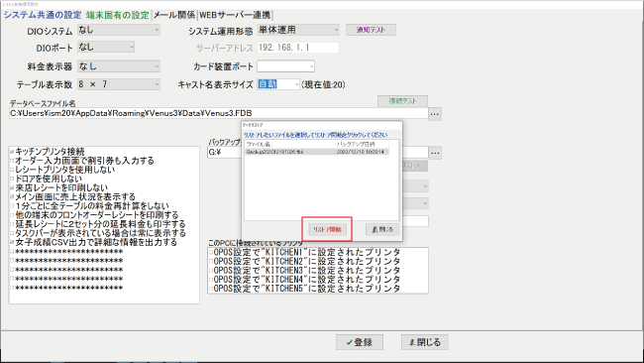Viewport: 644px width, 363px height.
Task: Click the サーバーアドレス field 192.168.1.1
Action: [x=298, y=48]
